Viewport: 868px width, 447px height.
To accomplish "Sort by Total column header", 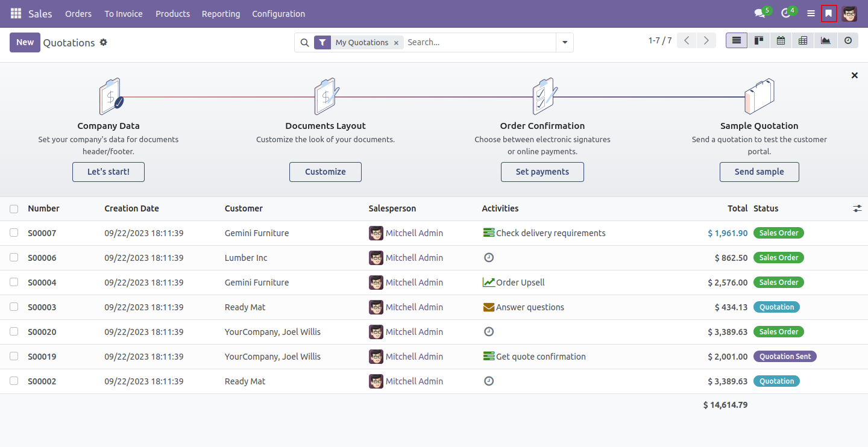I will [x=737, y=208].
